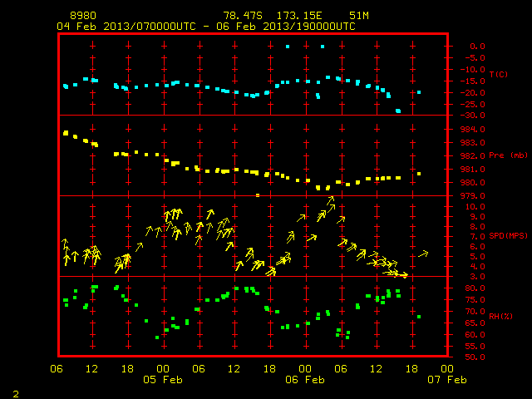Select the longitude 173.15E text
The width and height of the screenshot is (532, 399).
click(299, 16)
